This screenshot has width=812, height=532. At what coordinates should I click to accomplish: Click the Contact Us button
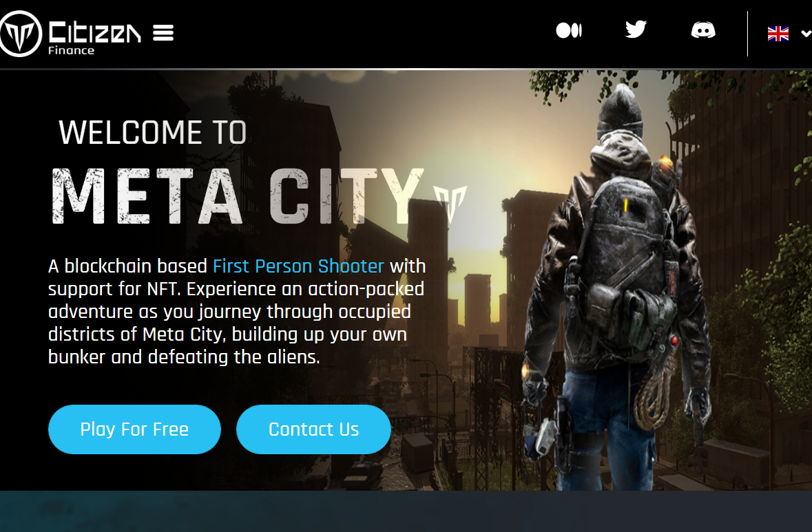pos(313,429)
